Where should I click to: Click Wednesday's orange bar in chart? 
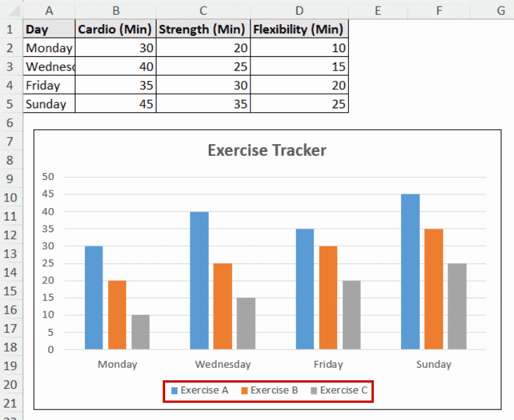coord(222,306)
